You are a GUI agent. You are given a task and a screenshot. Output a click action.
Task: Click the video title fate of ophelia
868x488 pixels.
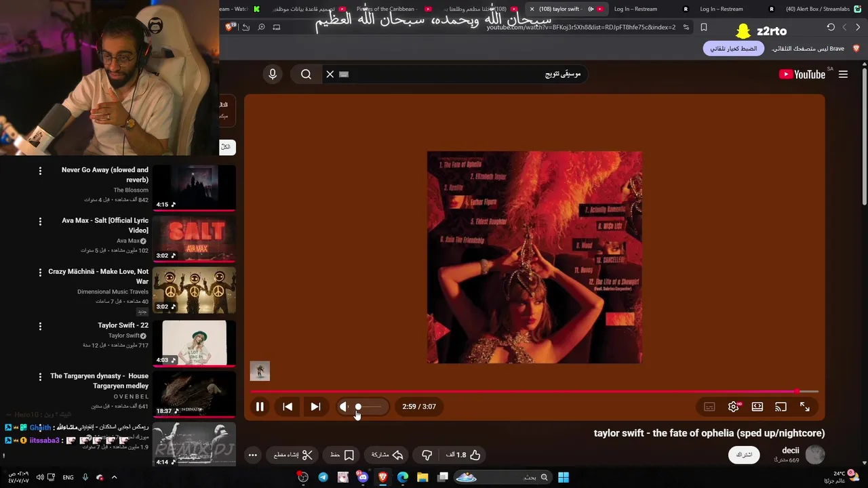coord(709,433)
